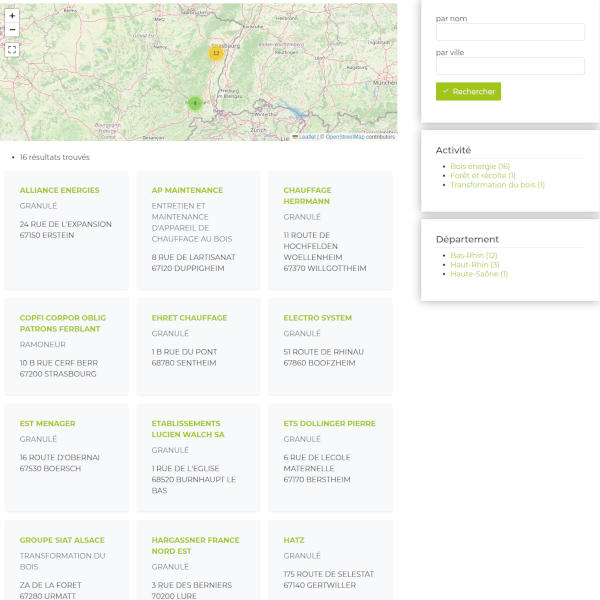Screen dimensions: 600x600
Task: Click address '68780 SENTHEIM'
Action: click(x=184, y=363)
